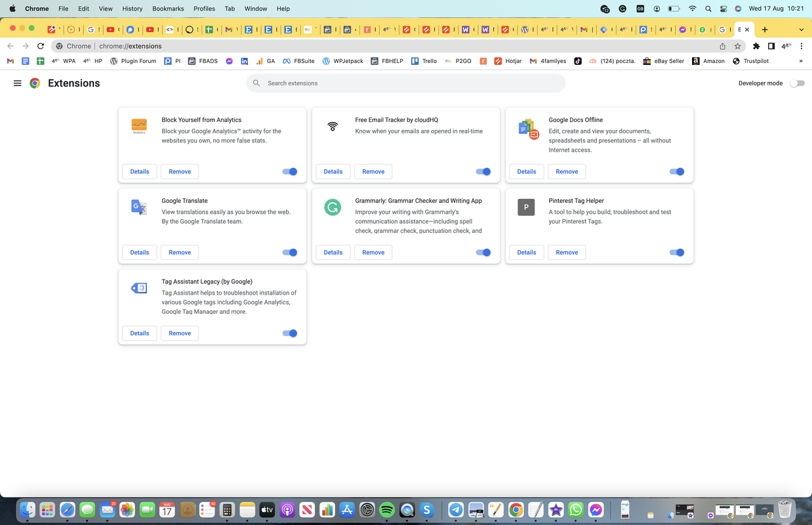The height and width of the screenshot is (525, 812).
Task: Open Details for Grammarly extension
Action: click(x=333, y=252)
